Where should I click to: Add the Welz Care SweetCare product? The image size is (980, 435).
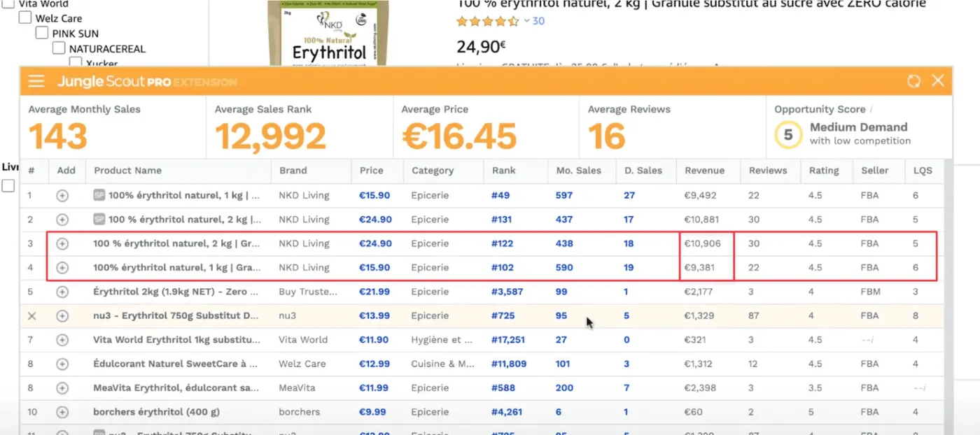(62, 364)
